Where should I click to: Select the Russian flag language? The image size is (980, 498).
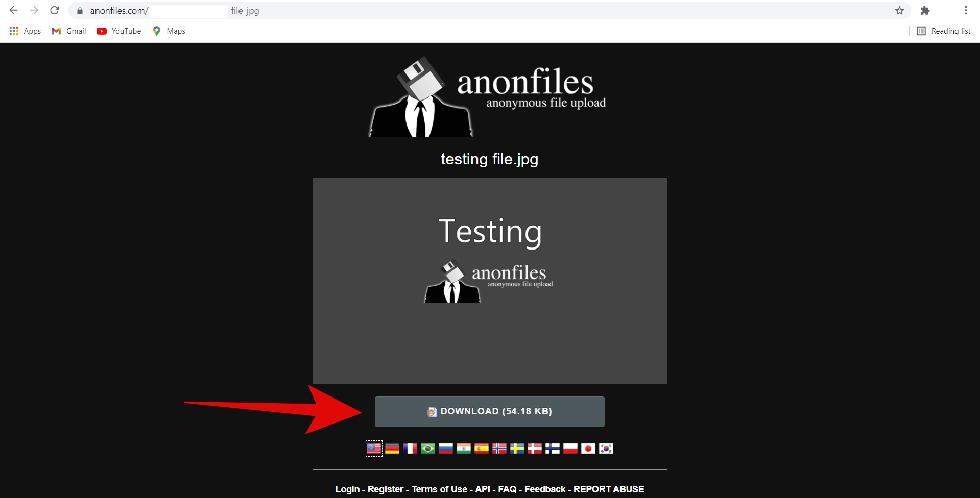(x=446, y=449)
